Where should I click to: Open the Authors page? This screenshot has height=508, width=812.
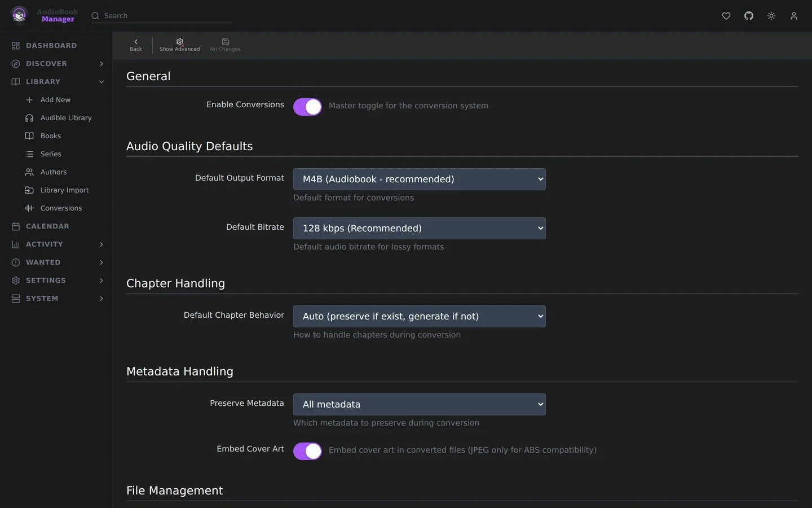[54, 172]
